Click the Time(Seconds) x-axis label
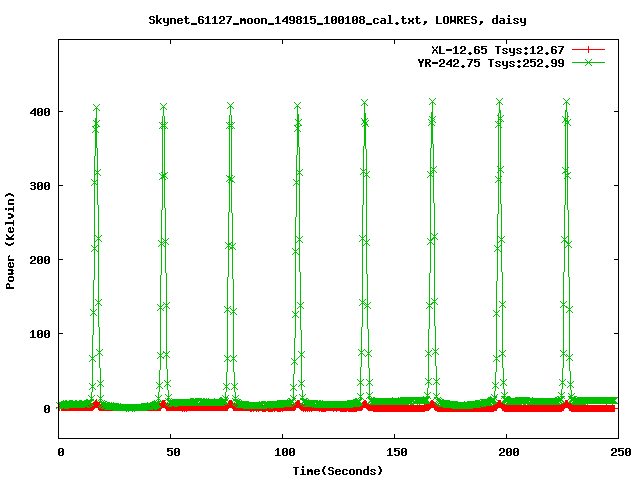The height and width of the screenshot is (480, 640). coord(337,470)
